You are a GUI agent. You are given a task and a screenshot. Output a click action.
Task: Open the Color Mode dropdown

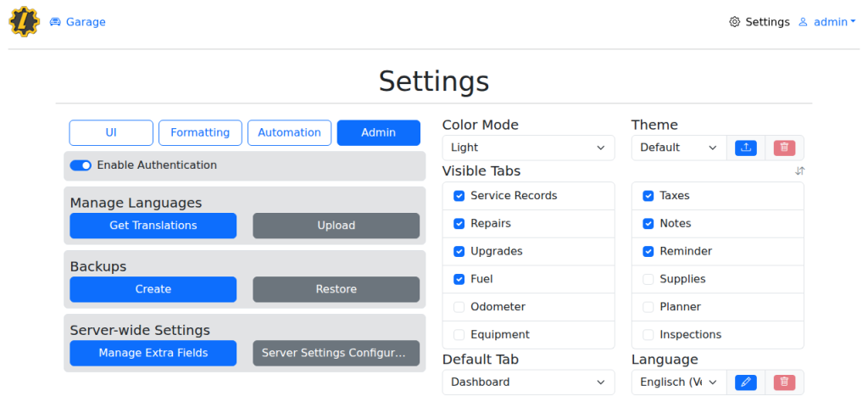(529, 148)
